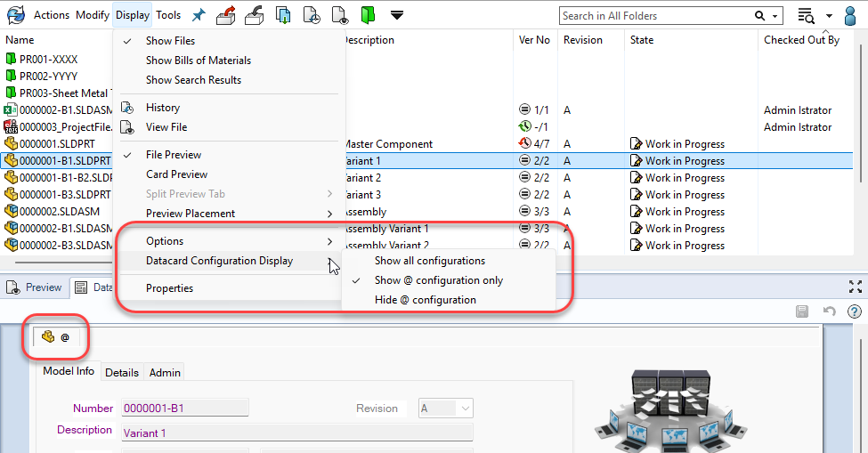
Task: Select Show @ configuration only option
Action: point(438,280)
